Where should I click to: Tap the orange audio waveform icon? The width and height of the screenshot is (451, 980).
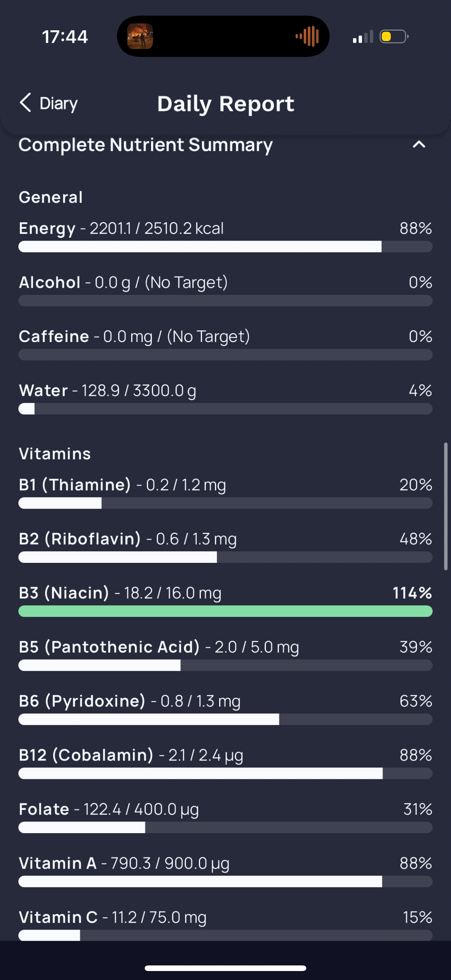[307, 36]
